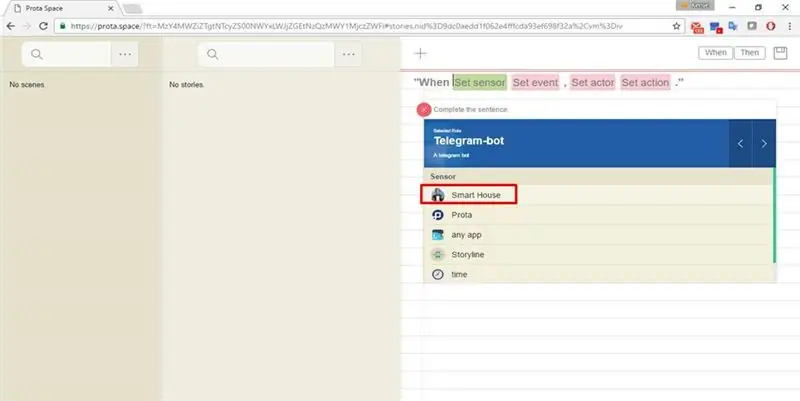Click the time clock icon
This screenshot has height=401, width=800.
[438, 274]
